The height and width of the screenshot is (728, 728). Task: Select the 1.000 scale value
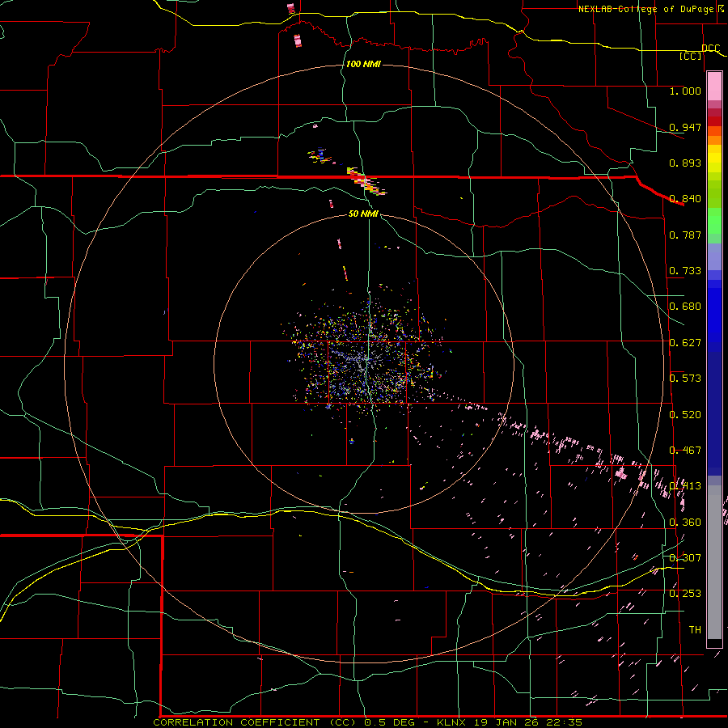point(685,91)
